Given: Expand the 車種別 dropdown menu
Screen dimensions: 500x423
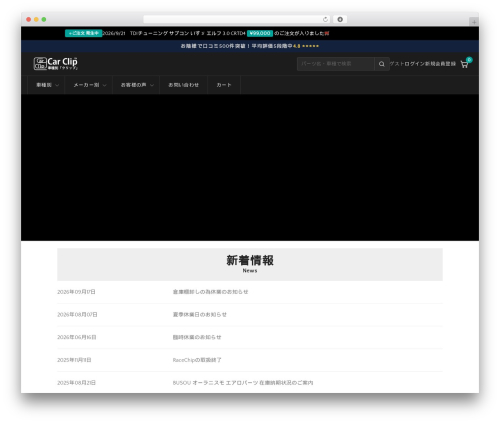Looking at the screenshot, I should click(47, 85).
